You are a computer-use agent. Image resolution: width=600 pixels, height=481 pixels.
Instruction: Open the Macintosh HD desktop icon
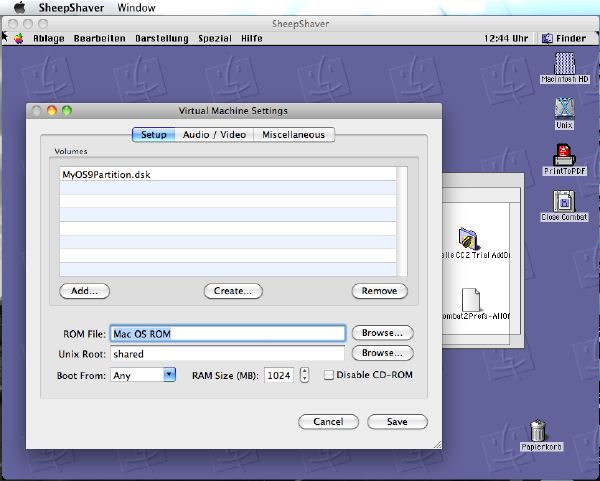(564, 64)
